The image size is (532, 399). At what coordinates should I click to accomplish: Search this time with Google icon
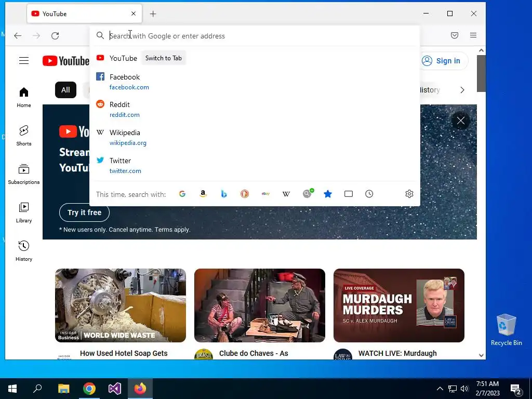coord(182,194)
